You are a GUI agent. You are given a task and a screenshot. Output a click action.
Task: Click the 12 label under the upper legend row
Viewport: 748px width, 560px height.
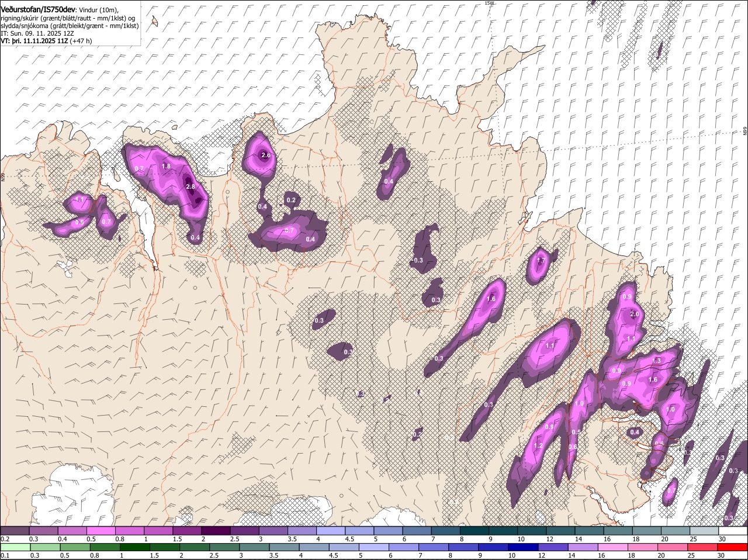pyautogui.click(x=549, y=539)
